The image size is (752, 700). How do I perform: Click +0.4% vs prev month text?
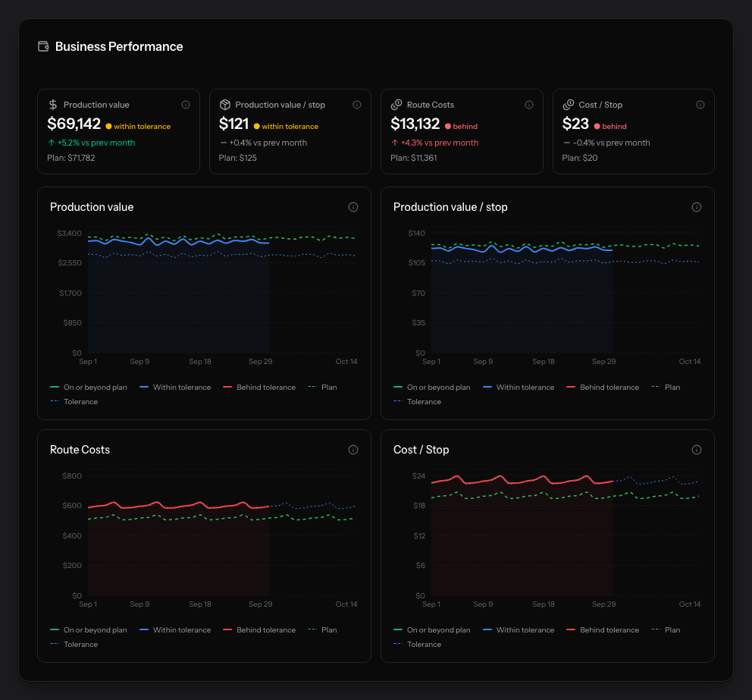[268, 143]
